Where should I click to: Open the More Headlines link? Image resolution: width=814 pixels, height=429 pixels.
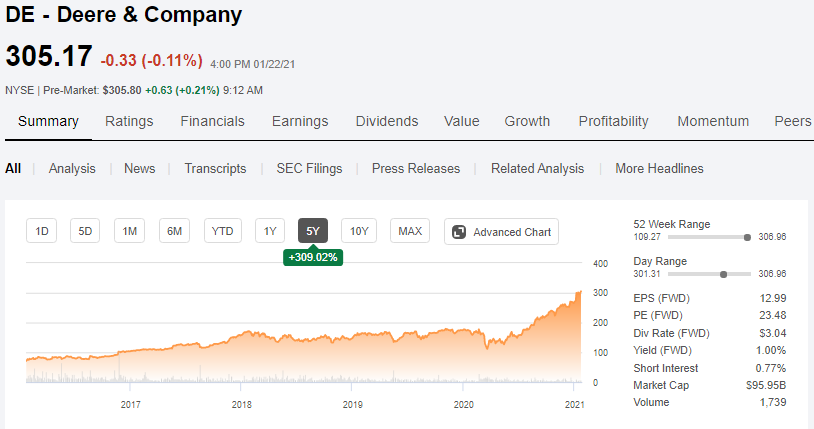659,168
